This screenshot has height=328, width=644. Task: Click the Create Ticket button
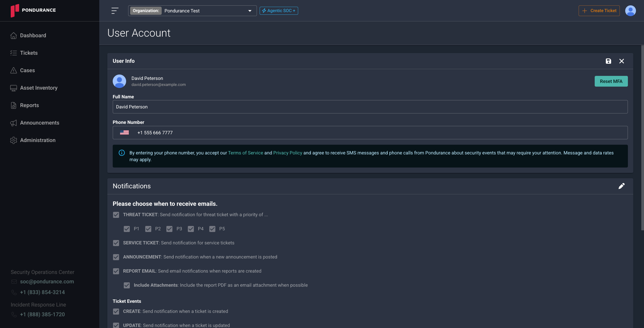(599, 11)
